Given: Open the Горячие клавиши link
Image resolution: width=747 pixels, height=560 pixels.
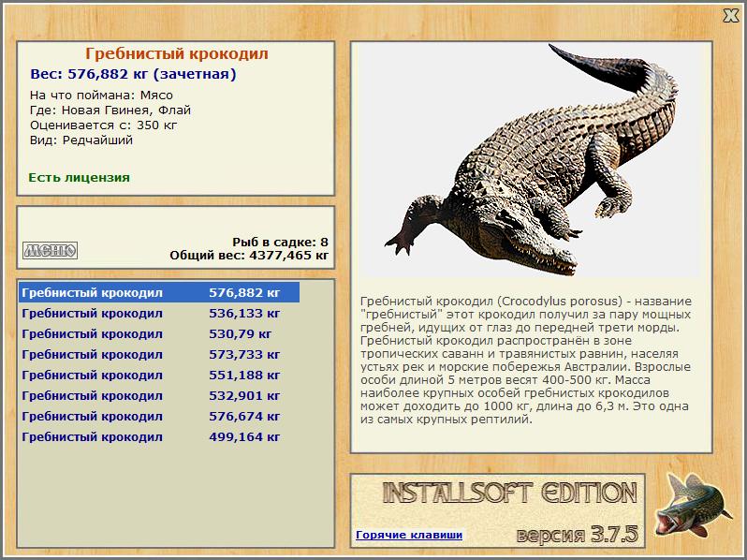Looking at the screenshot, I should click(x=409, y=535).
